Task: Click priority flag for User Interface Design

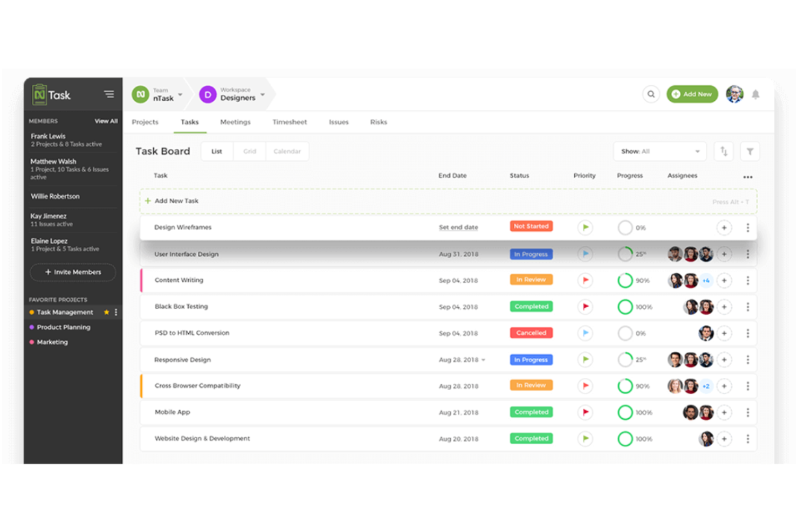Action: pos(585,254)
